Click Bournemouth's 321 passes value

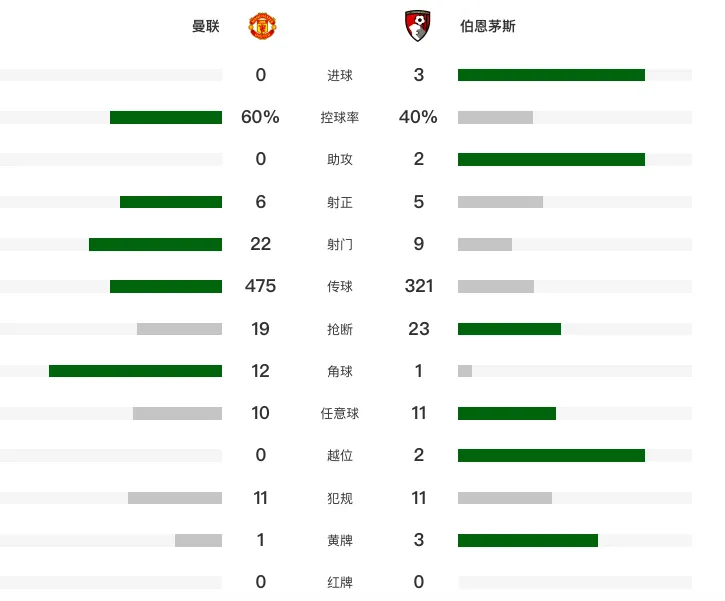pos(419,286)
